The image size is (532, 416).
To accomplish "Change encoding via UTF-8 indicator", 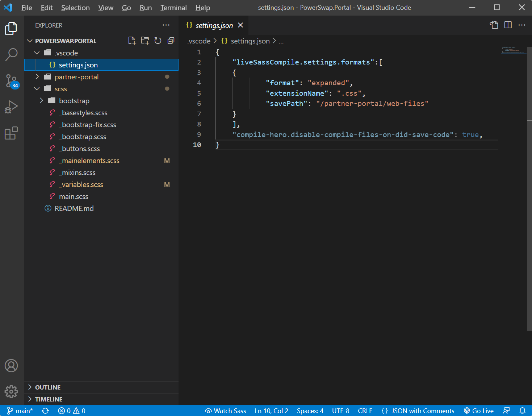I will click(x=341, y=411).
